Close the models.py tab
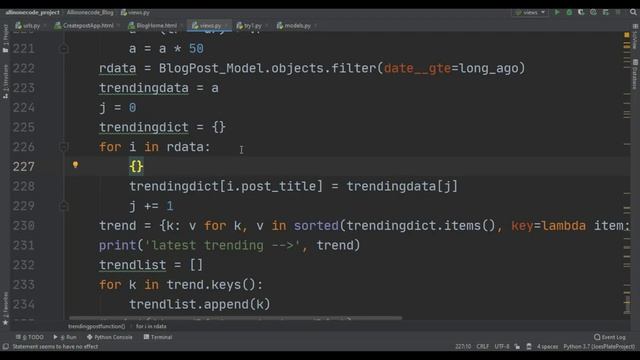Image resolution: width=640 pixels, height=360 pixels. [x=316, y=26]
